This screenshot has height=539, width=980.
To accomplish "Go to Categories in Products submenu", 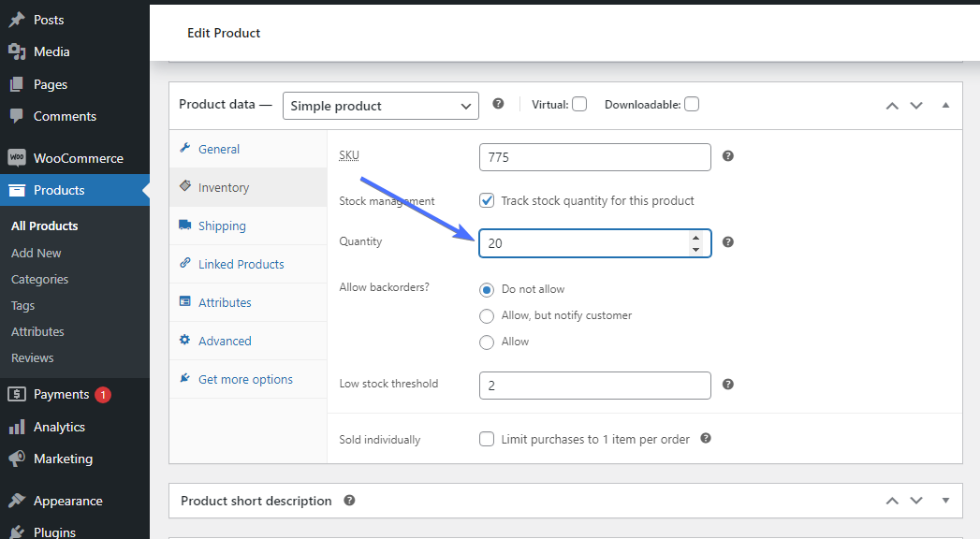I will (x=39, y=279).
